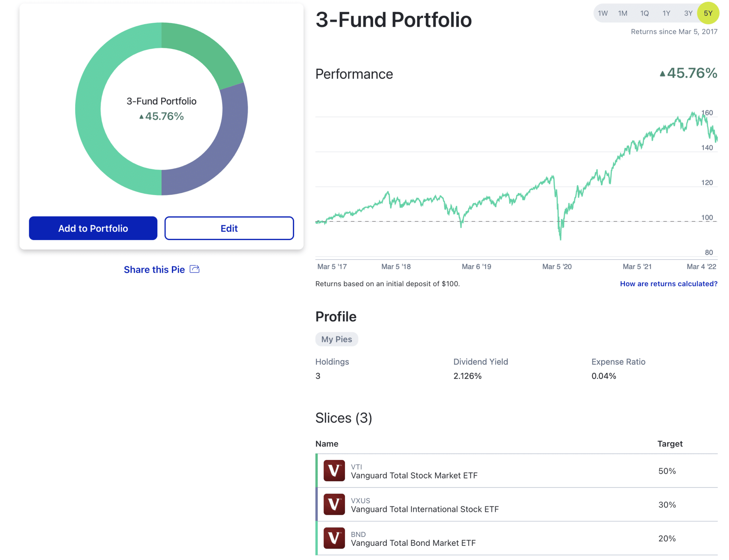This screenshot has width=729, height=560.
Task: Click the Dividend Yield value 2.126%
Action: 467,376
